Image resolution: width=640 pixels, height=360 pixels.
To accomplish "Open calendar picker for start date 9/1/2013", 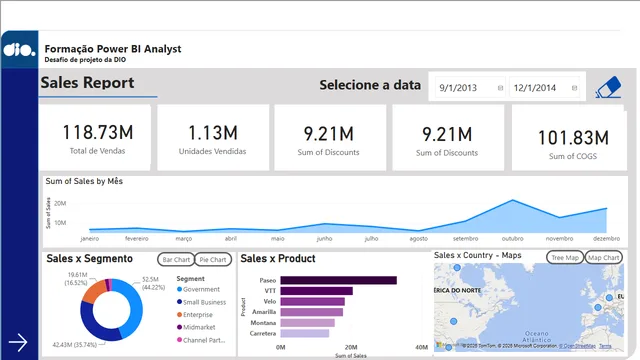I will tap(500, 88).
